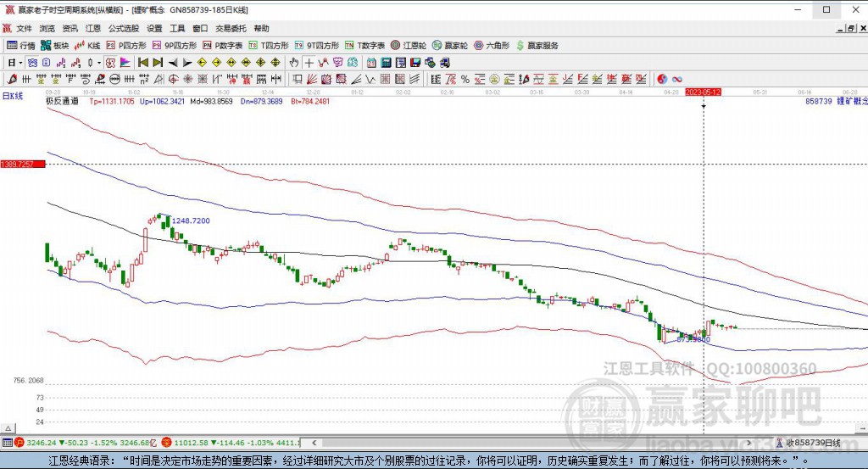The width and height of the screenshot is (868, 469).
Task: Select the zigzag wave line tool
Action: tap(370, 79)
